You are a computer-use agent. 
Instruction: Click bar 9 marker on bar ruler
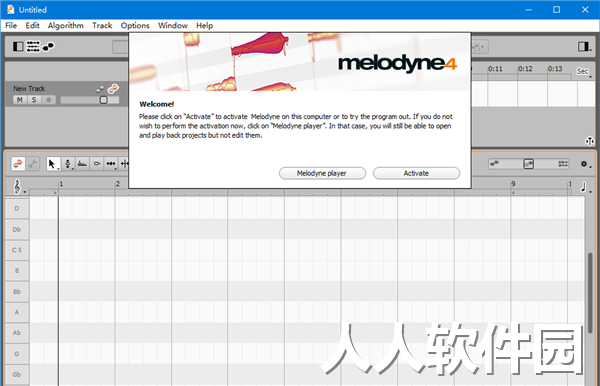pos(513,184)
